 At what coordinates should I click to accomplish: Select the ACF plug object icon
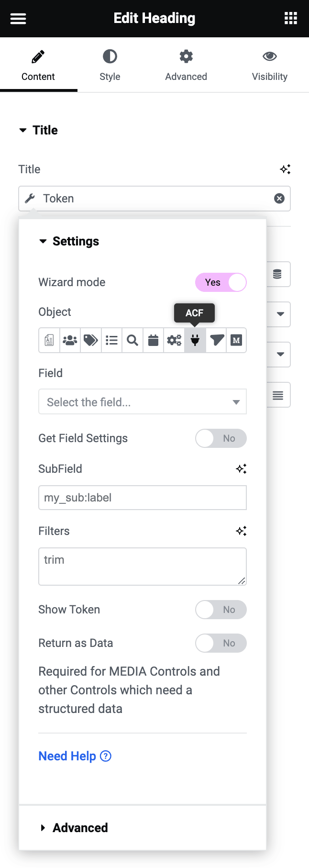click(195, 340)
